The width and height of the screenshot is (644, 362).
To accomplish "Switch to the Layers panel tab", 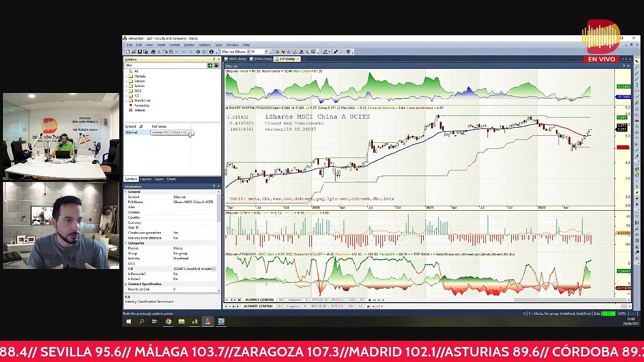I will pyautogui.click(x=159, y=179).
